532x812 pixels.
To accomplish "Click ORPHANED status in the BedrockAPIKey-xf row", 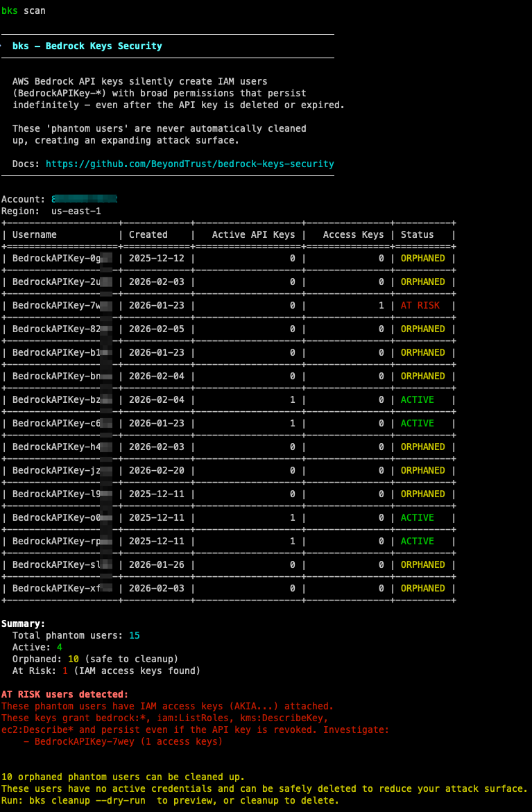I will tap(422, 588).
